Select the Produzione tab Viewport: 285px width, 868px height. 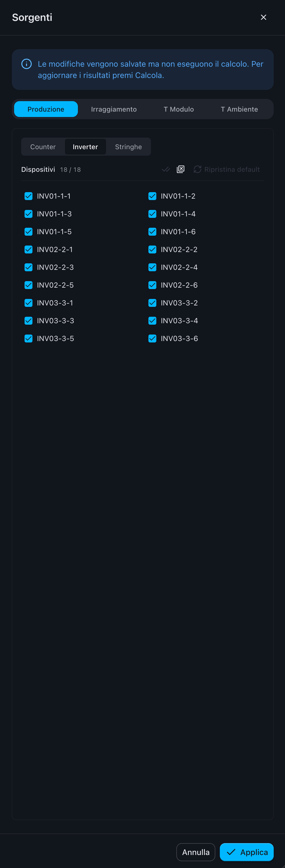pos(46,109)
